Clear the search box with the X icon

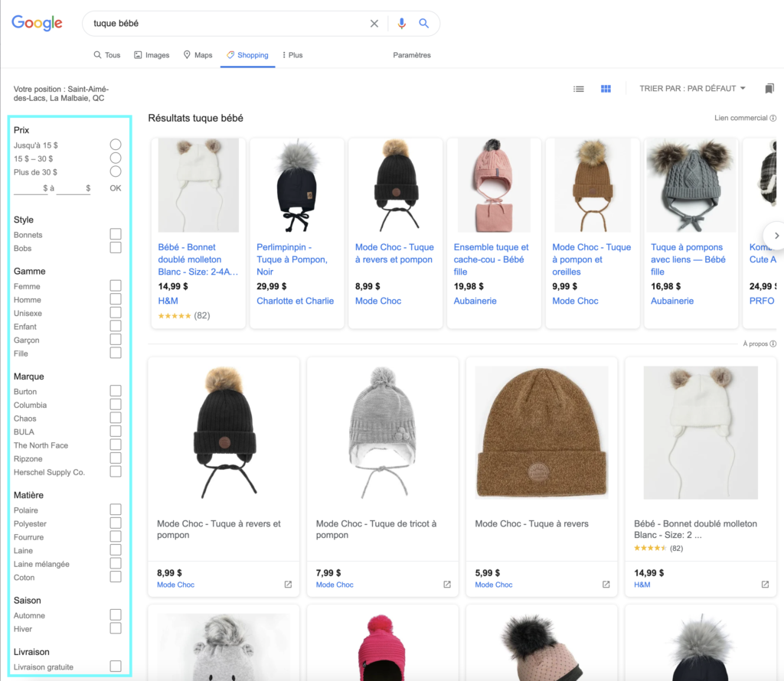[x=374, y=24]
